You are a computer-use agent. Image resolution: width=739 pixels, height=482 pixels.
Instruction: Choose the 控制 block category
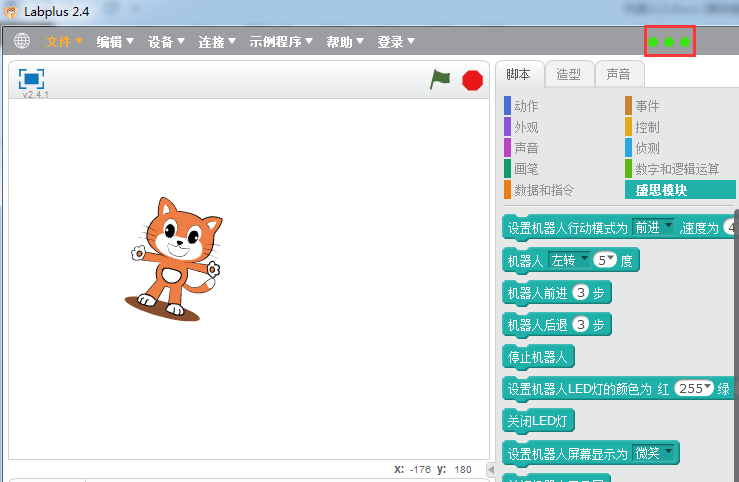point(642,127)
